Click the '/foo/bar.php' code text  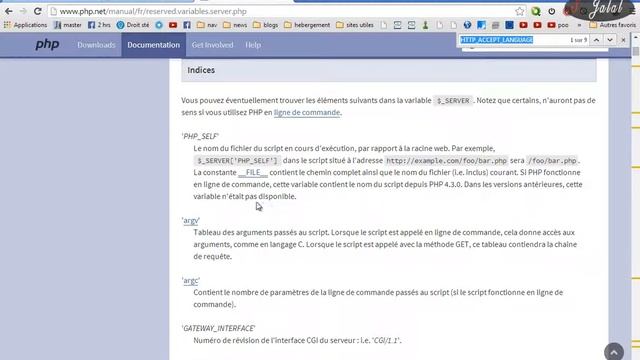(552, 161)
